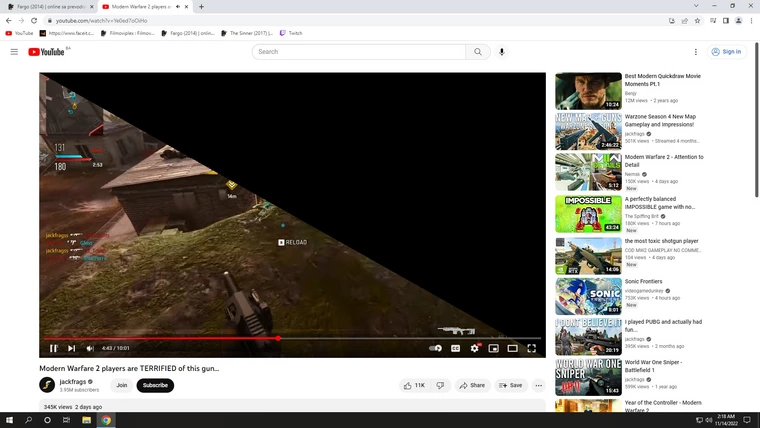The width and height of the screenshot is (760, 428).
Task: Mute the video volume
Action: tap(90, 348)
